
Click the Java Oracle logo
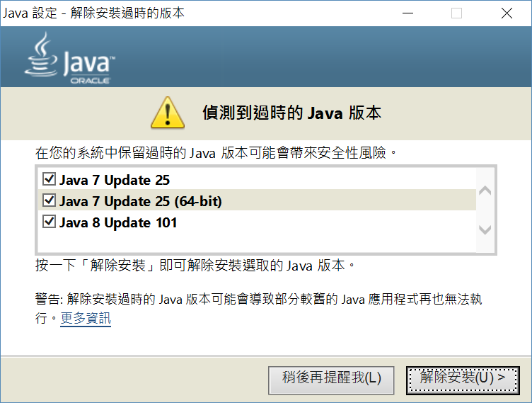coord(70,58)
